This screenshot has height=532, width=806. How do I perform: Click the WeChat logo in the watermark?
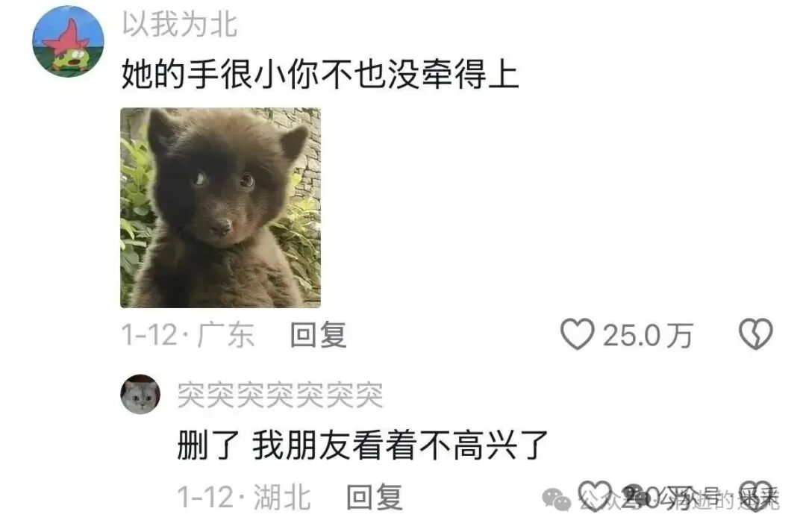click(x=557, y=499)
